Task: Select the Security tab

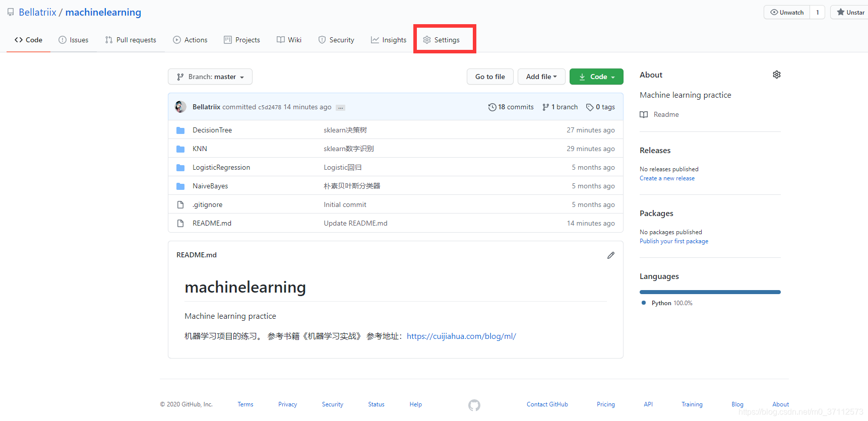Action: point(336,40)
